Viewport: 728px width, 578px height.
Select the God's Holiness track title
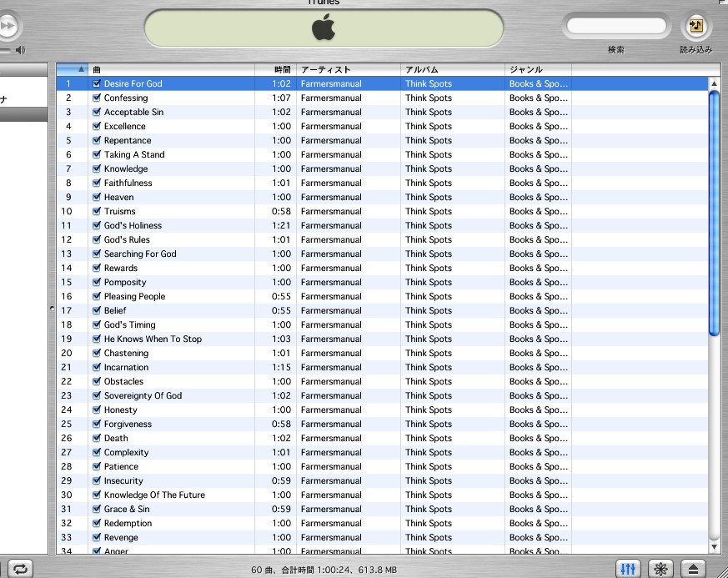[x=133, y=226]
